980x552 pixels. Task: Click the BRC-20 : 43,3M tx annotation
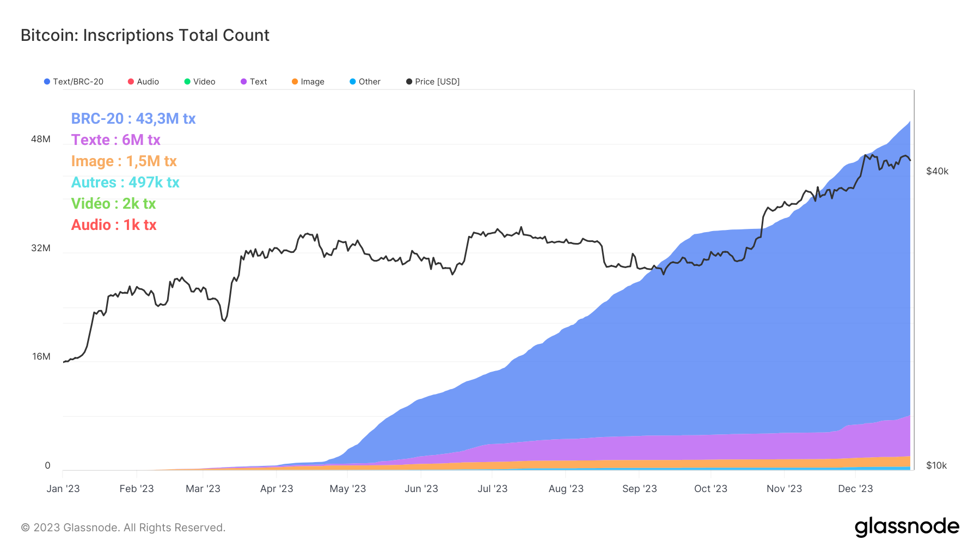(x=133, y=119)
